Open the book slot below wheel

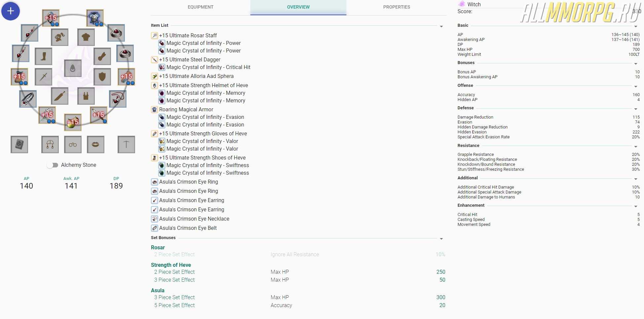click(x=19, y=144)
